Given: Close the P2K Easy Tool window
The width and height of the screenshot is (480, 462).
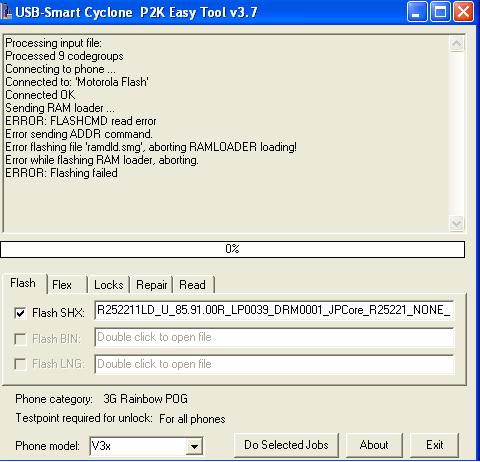Looking at the screenshot, I should click(x=464, y=12).
